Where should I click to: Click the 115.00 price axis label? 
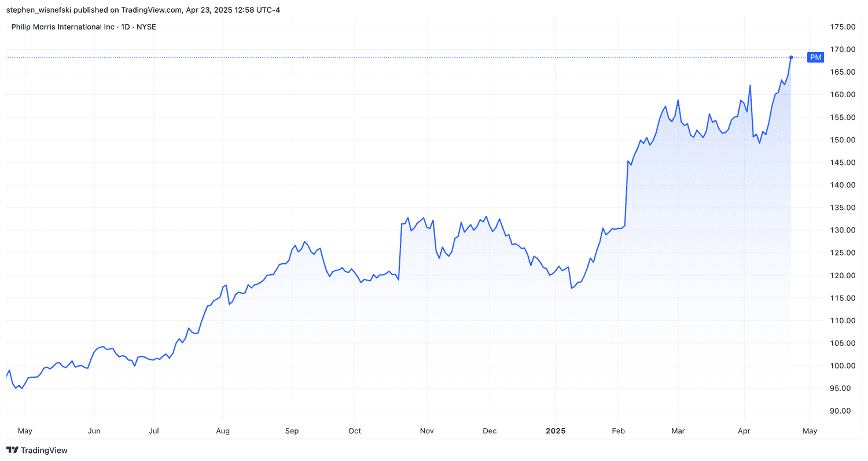(841, 298)
